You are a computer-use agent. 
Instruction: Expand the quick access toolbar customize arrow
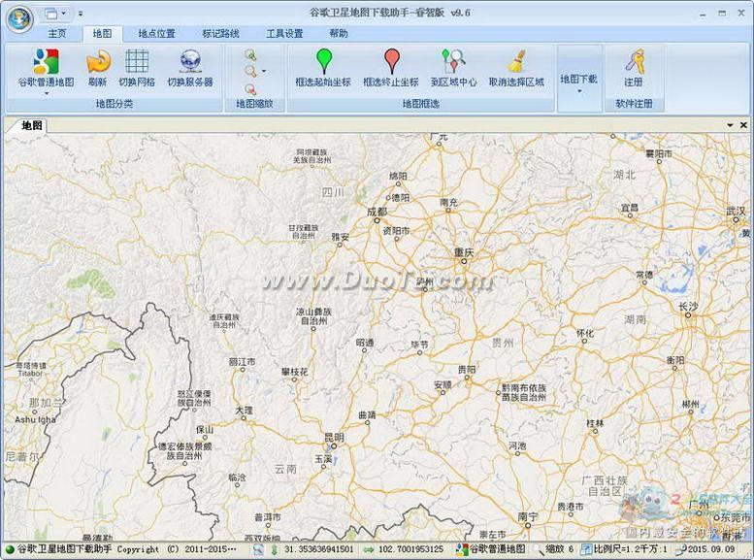tap(81, 14)
